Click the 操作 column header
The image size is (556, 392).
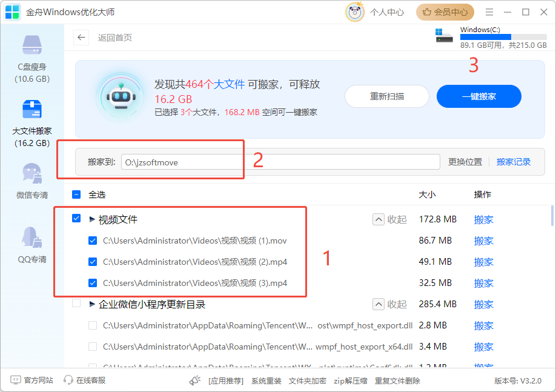(x=483, y=194)
